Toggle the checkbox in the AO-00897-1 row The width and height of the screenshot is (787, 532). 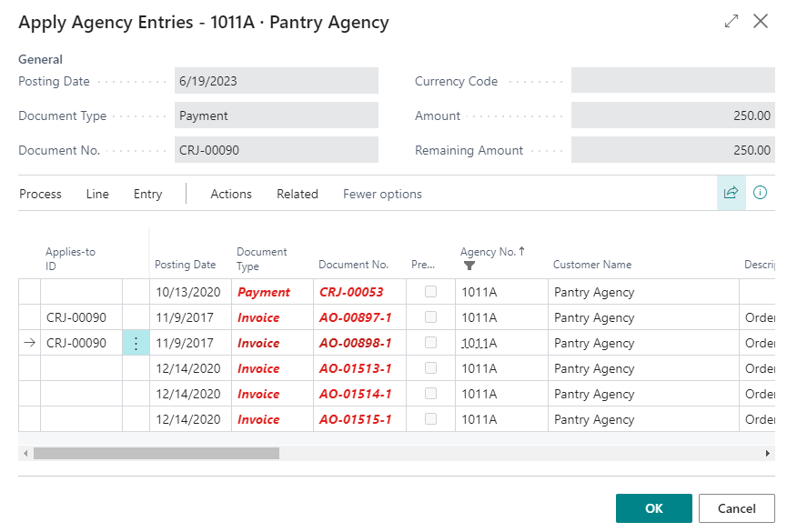pos(430,317)
